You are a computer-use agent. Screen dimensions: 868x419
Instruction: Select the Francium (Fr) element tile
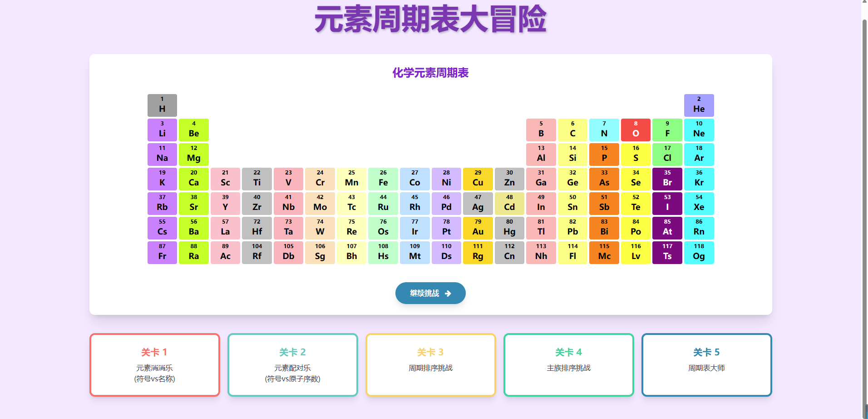pos(162,253)
